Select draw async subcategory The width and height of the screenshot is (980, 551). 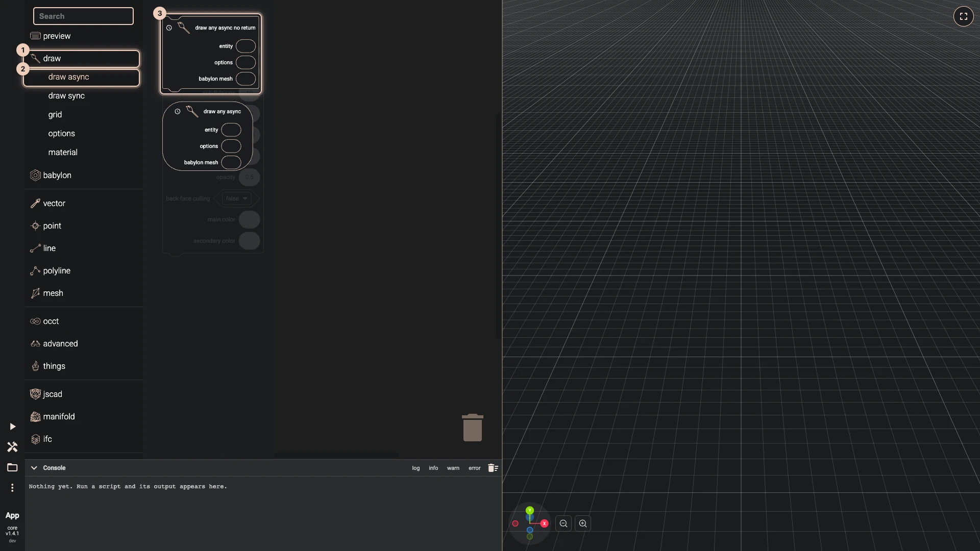(82, 78)
